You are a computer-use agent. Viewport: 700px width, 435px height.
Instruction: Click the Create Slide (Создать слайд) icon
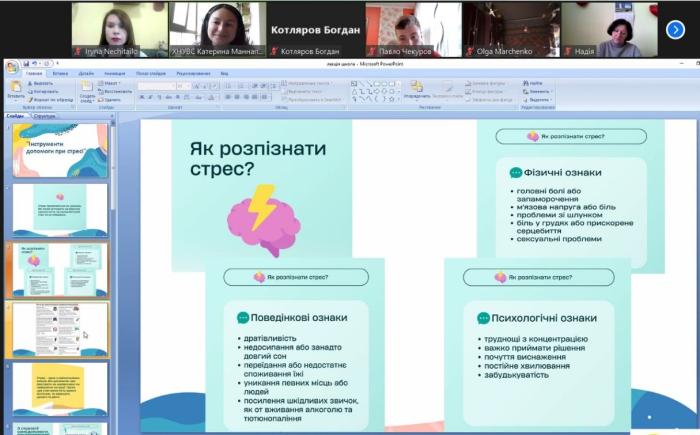click(87, 88)
